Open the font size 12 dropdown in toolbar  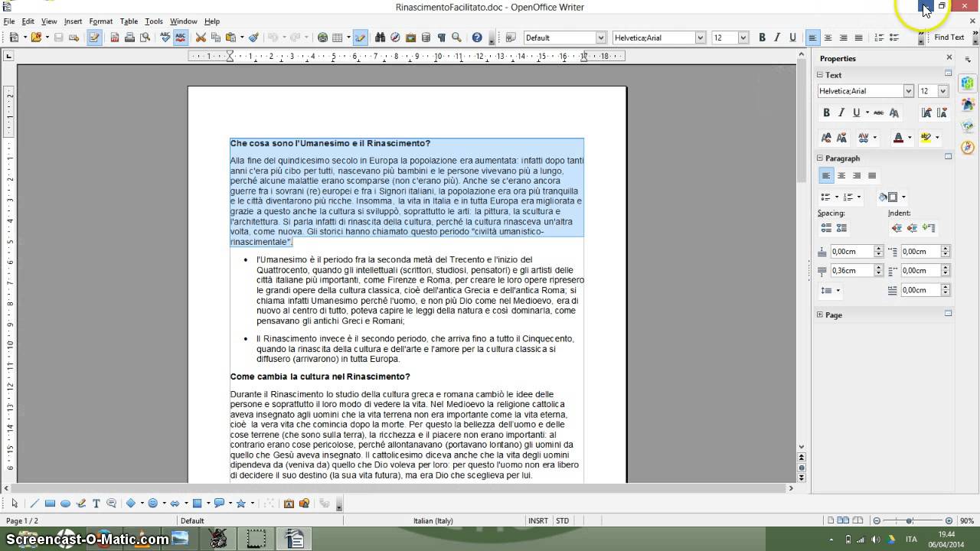pos(743,37)
